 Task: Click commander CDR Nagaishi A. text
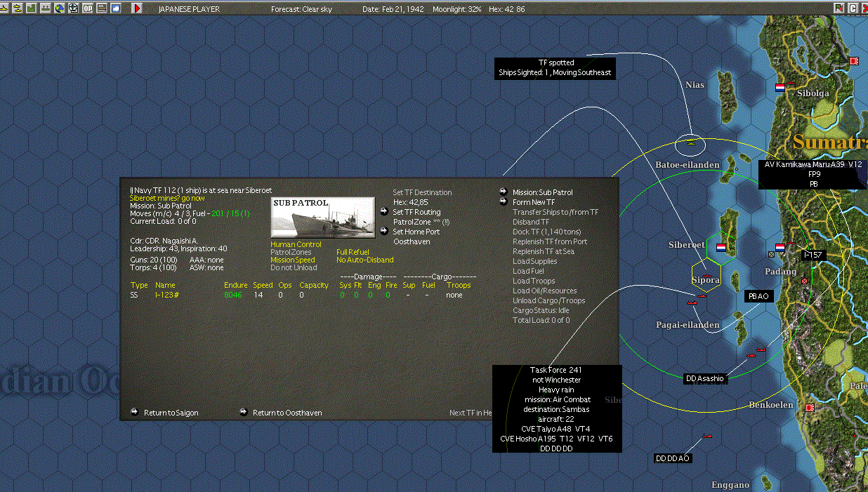pyautogui.click(x=164, y=241)
